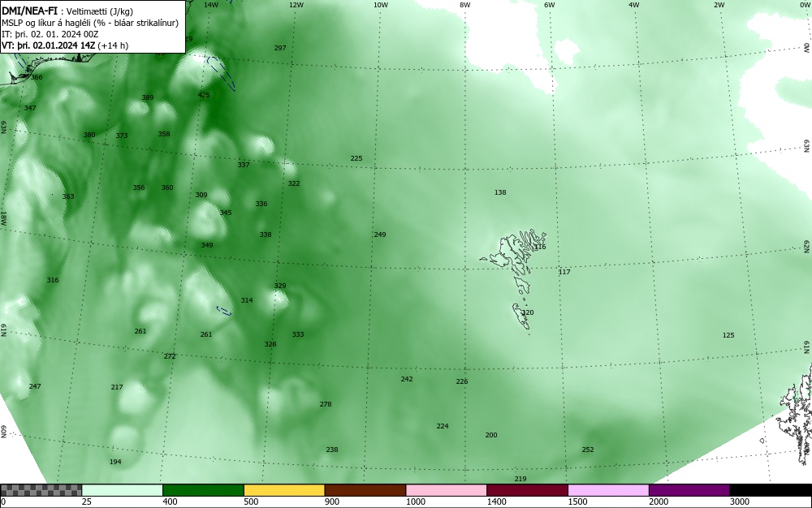
Task: Click the map value 329
Action: 280,286
